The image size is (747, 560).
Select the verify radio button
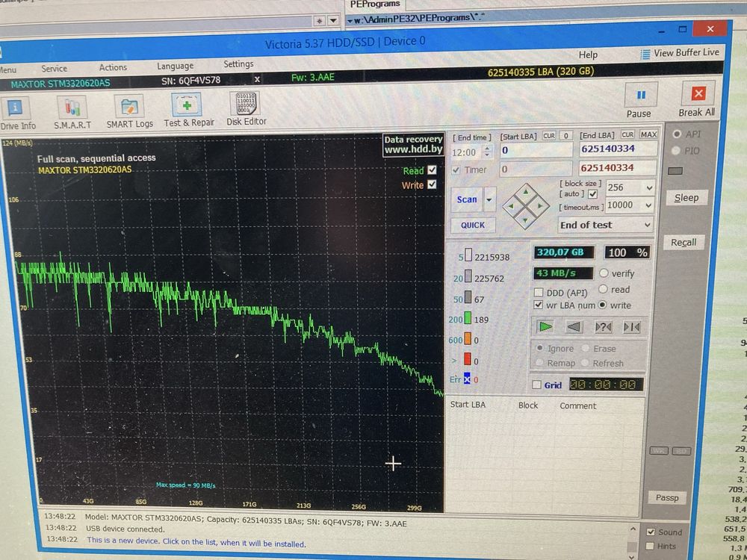click(604, 273)
